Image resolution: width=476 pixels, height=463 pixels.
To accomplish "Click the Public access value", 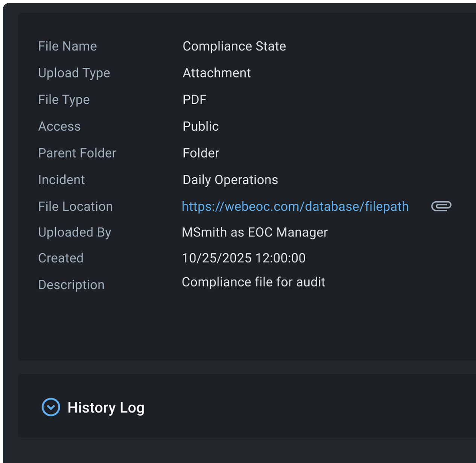I will pos(201,126).
